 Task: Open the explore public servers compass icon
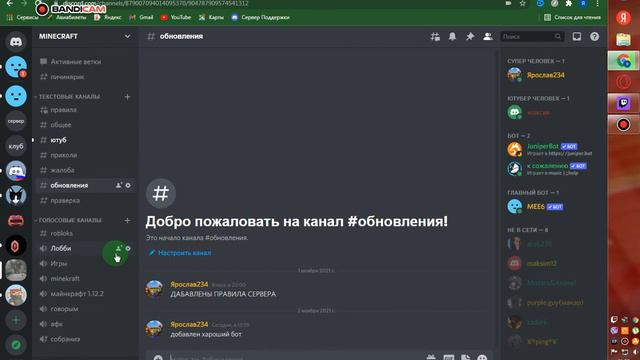click(16, 345)
